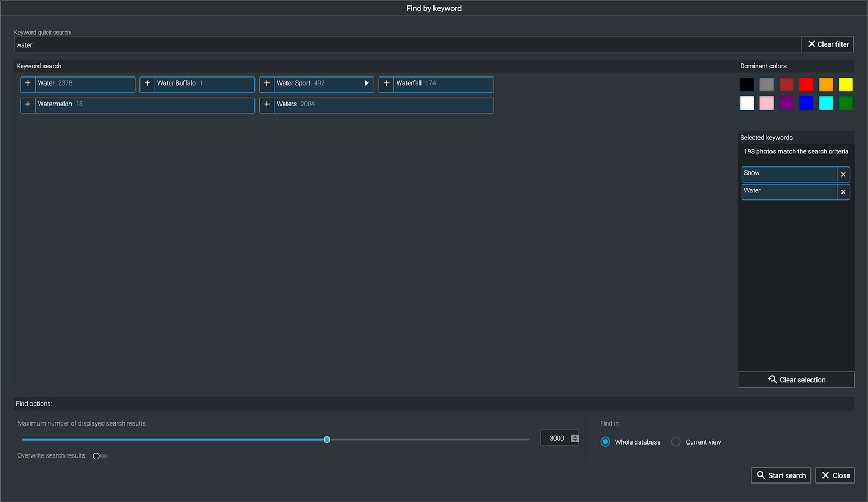
Task: Toggle the Overwrite search results switch
Action: 100,456
